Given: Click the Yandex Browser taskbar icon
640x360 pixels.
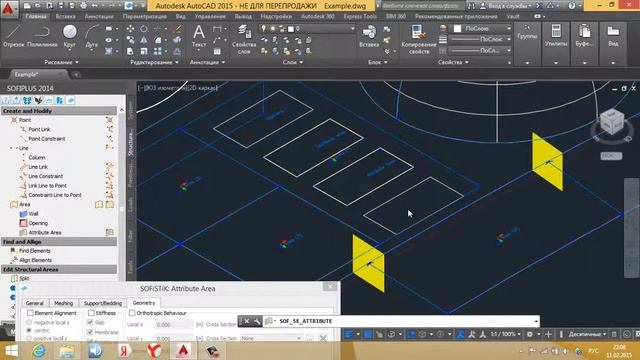Looking at the screenshot, I should (x=154, y=351).
